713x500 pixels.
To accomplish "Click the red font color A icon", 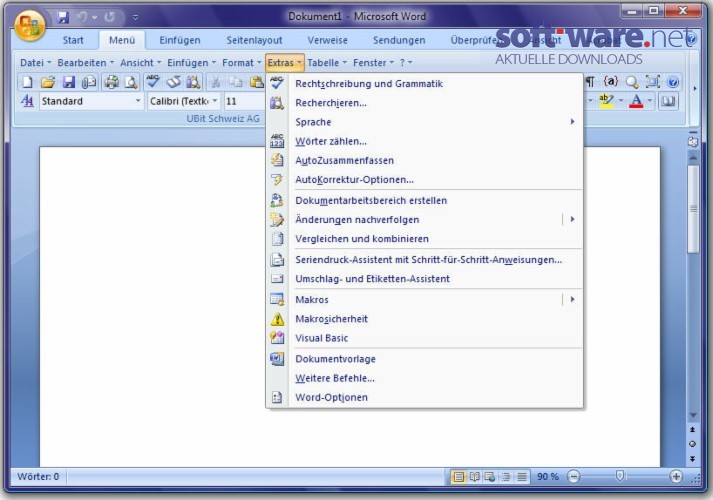I will tap(636, 101).
